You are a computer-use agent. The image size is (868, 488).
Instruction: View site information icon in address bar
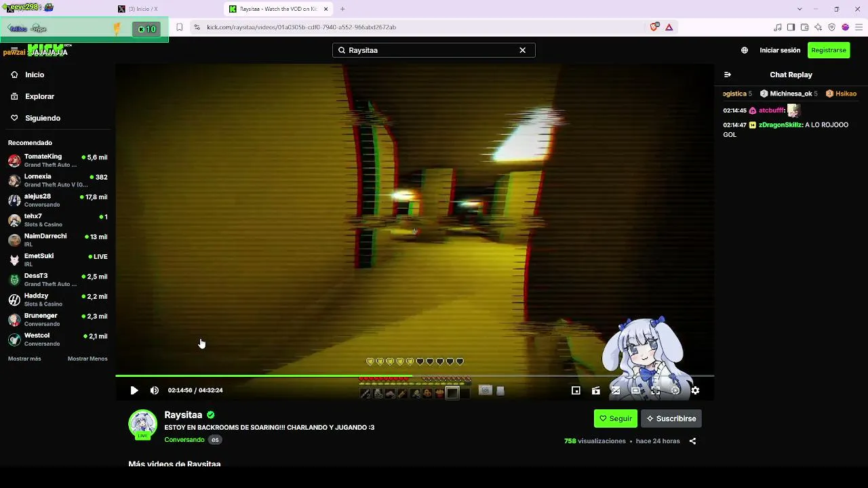(x=197, y=27)
